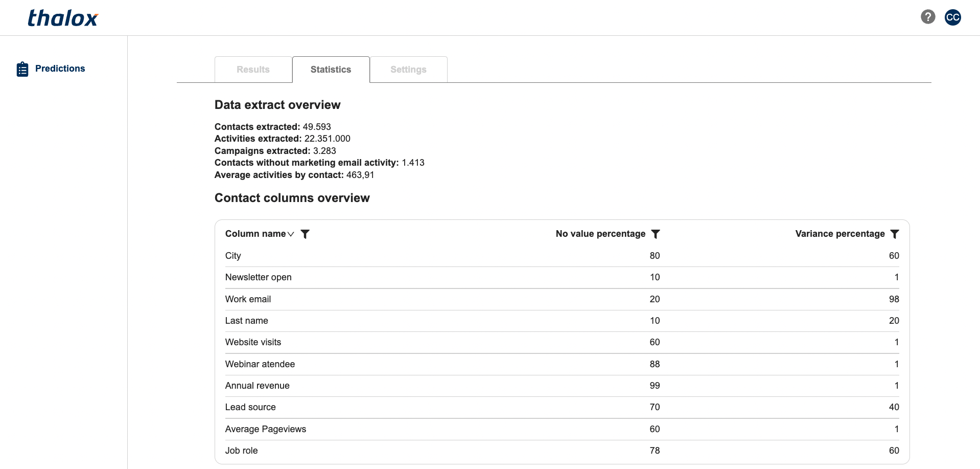Screen dimensions: 980x469
Task: Open the Settings tab
Action: pyautogui.click(x=408, y=70)
